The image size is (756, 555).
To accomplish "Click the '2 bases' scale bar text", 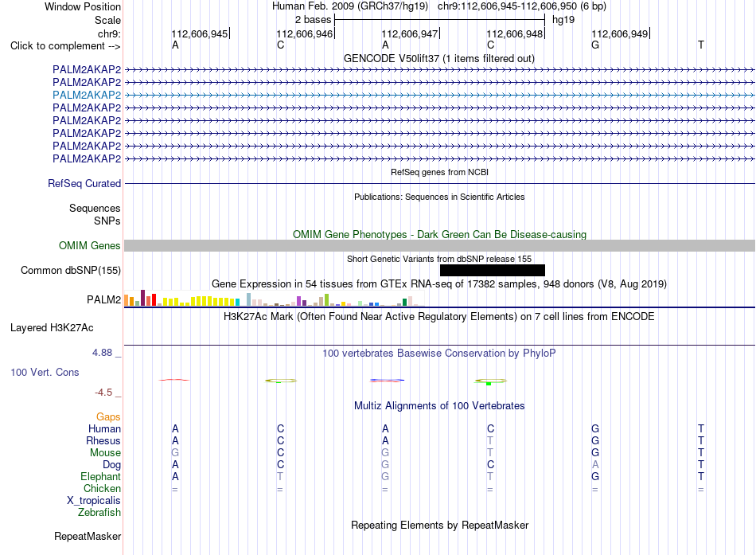I will [x=314, y=20].
